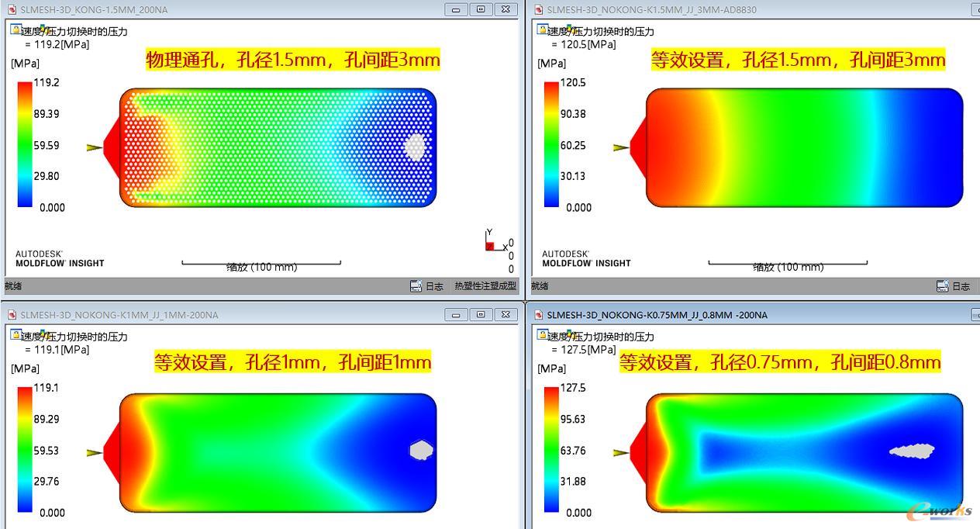The width and height of the screenshot is (980, 529).
Task: Restore the SLMESH-3D_KONG-1.5MM_200NA window
Action: click(481, 9)
